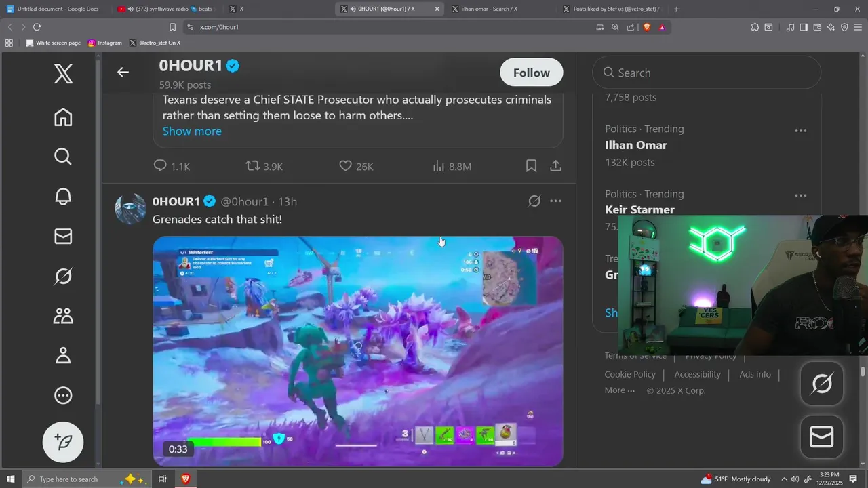Screen dimensions: 868x488
Task: Click the compose Post feather button
Action: tap(63, 442)
